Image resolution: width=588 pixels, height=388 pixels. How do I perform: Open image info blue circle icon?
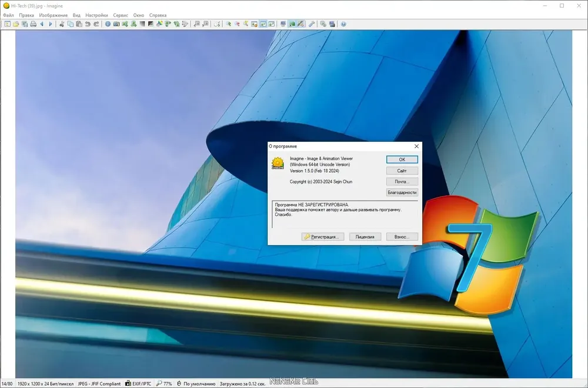pyautogui.click(x=108, y=24)
